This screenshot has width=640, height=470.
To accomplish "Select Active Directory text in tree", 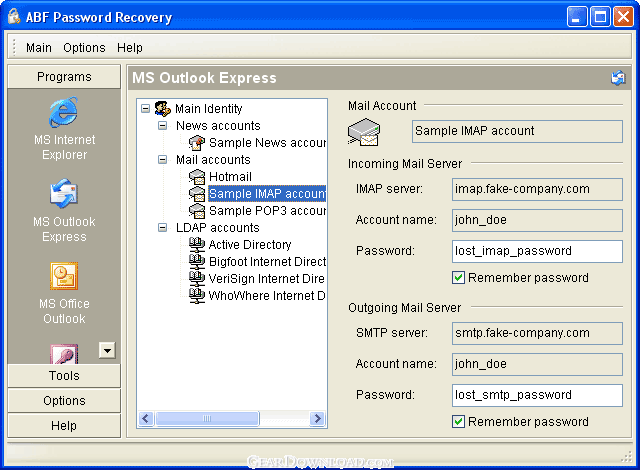I will [x=250, y=244].
